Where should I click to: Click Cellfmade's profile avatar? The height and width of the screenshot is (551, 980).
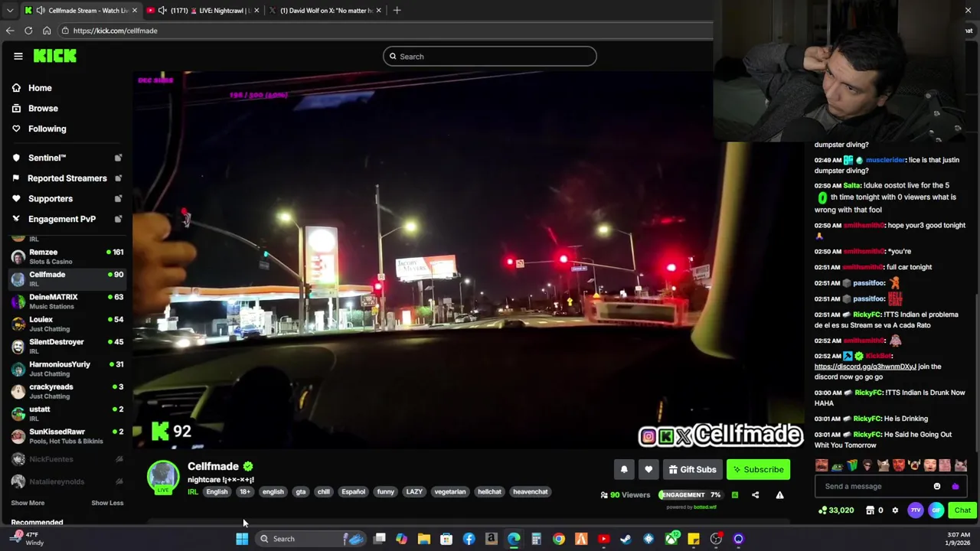(x=163, y=476)
